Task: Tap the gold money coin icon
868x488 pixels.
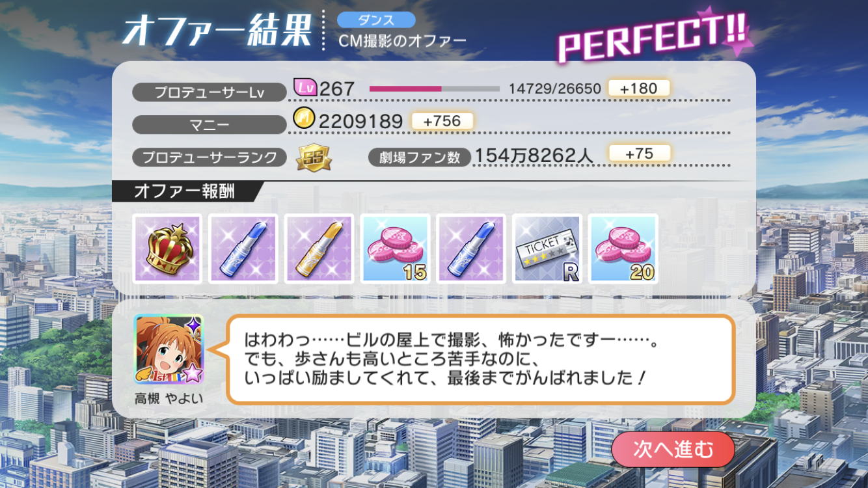Action: pos(305,120)
